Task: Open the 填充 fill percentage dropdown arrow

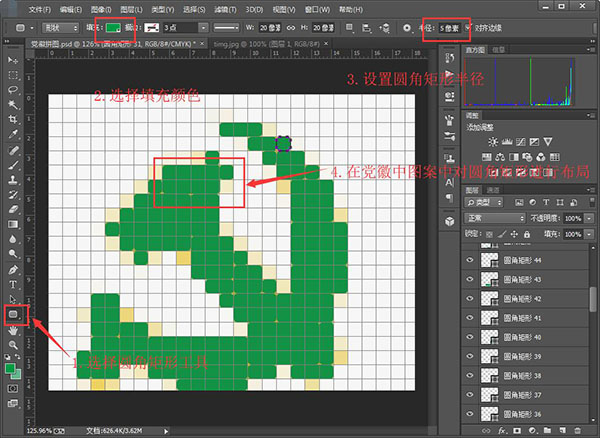Action: (x=589, y=234)
